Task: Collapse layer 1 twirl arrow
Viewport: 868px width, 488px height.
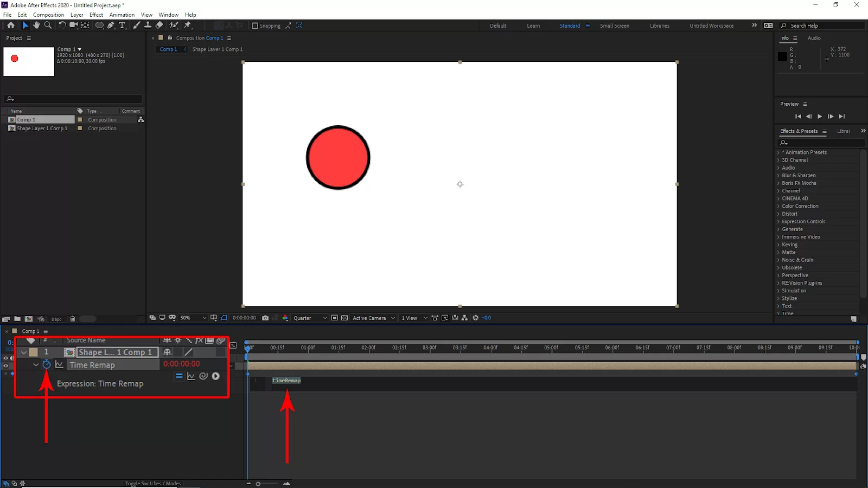Action: click(x=23, y=352)
